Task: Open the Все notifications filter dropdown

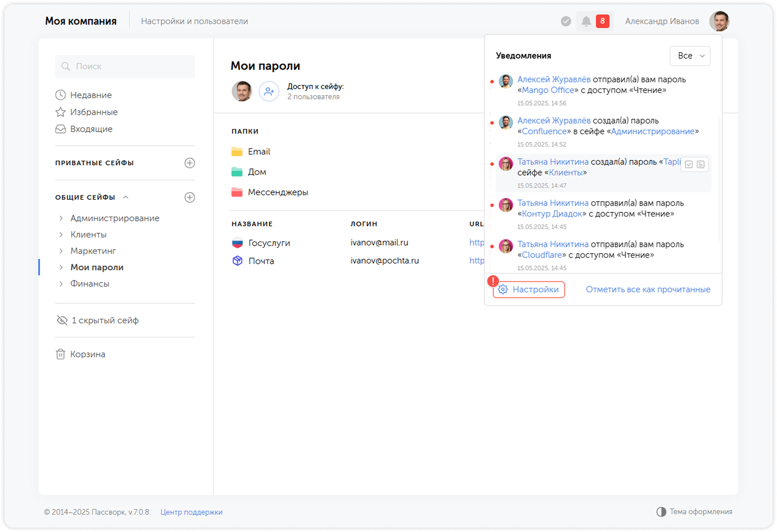Action: pyautogui.click(x=690, y=56)
